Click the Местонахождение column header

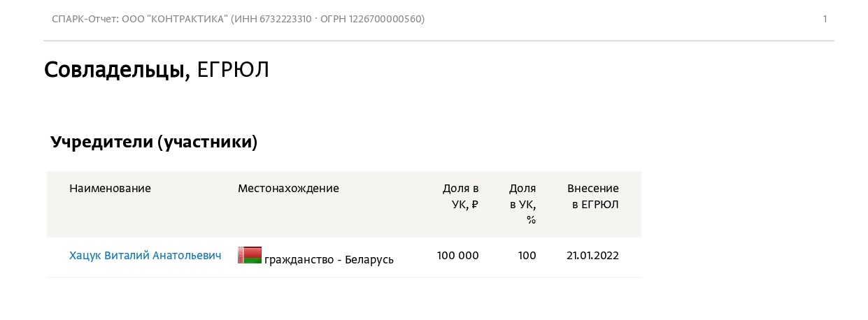(288, 189)
